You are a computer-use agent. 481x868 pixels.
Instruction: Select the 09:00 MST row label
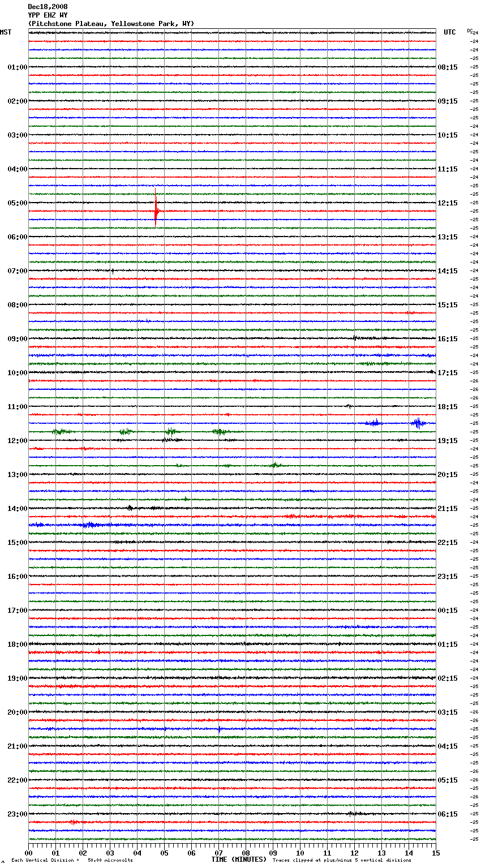pos(18,339)
